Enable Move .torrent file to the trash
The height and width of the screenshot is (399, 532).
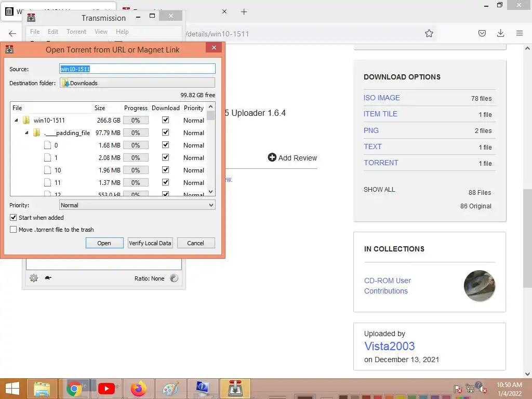(13, 229)
